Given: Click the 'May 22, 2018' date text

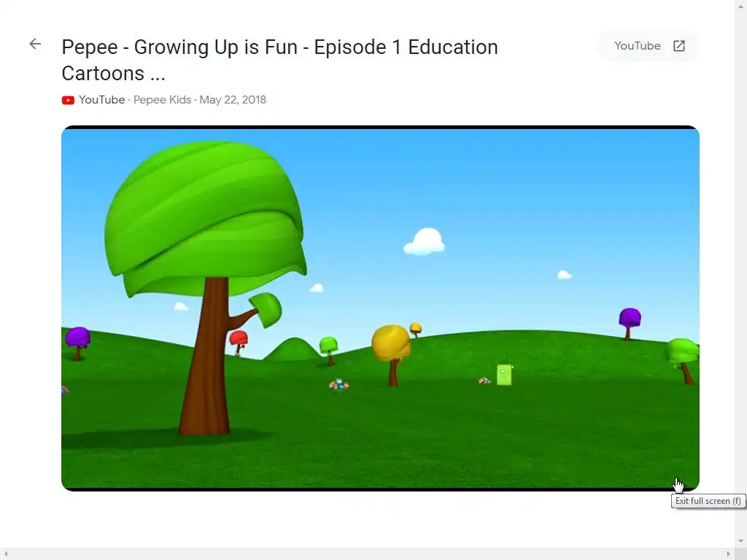Looking at the screenshot, I should [x=233, y=100].
